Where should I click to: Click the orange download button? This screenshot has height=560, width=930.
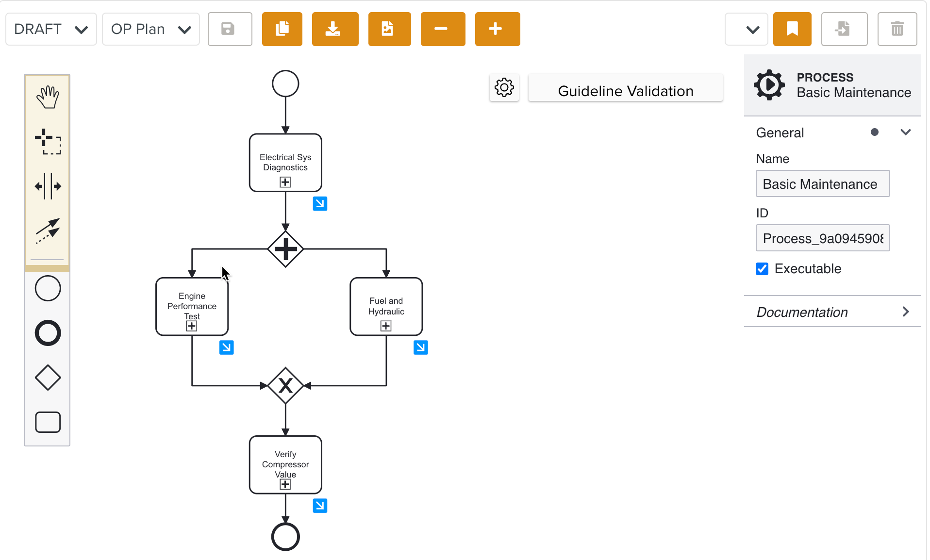(335, 29)
